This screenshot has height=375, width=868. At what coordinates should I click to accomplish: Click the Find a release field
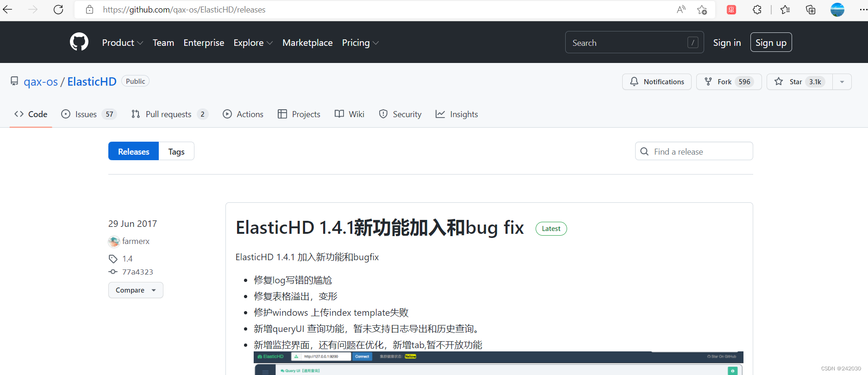[x=694, y=151]
